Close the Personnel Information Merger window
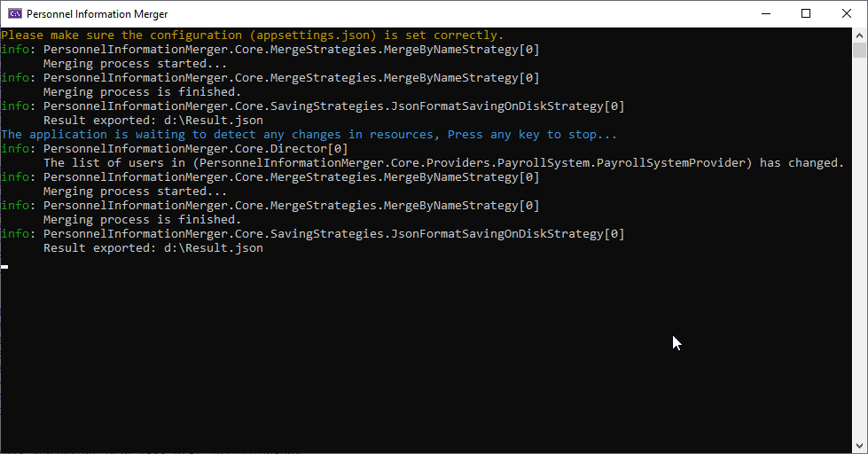This screenshot has width=868, height=454. (847, 14)
